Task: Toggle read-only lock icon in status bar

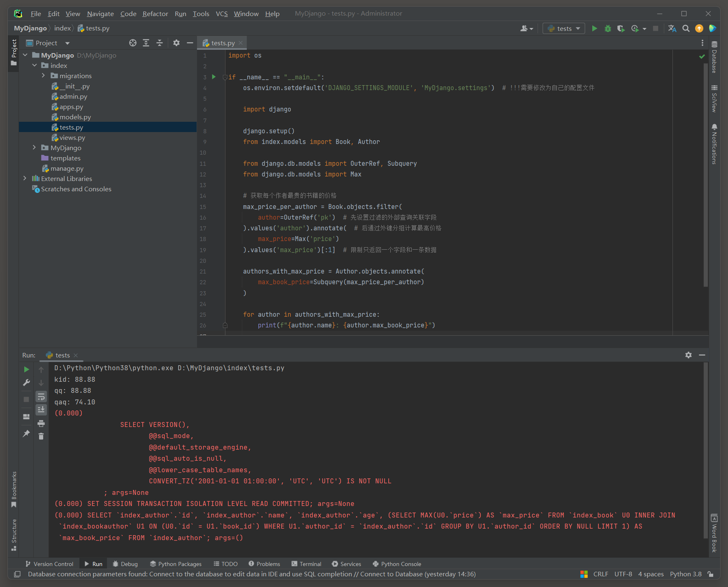Action: click(x=710, y=574)
